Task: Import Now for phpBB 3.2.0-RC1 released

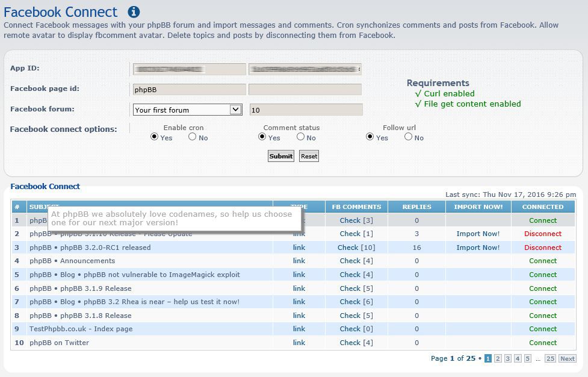Action: coord(478,248)
